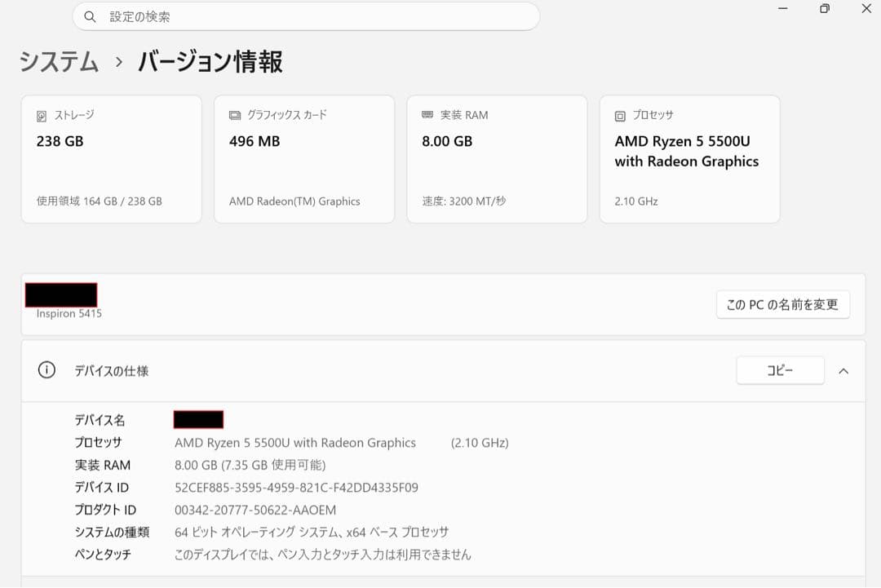This screenshot has width=881, height=588.
Task: Focus the 設定の検索 search box
Action: tap(306, 17)
